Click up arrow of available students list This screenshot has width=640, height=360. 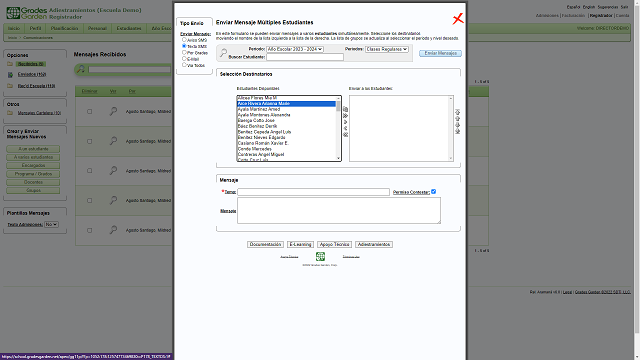pyautogui.click(x=338, y=98)
